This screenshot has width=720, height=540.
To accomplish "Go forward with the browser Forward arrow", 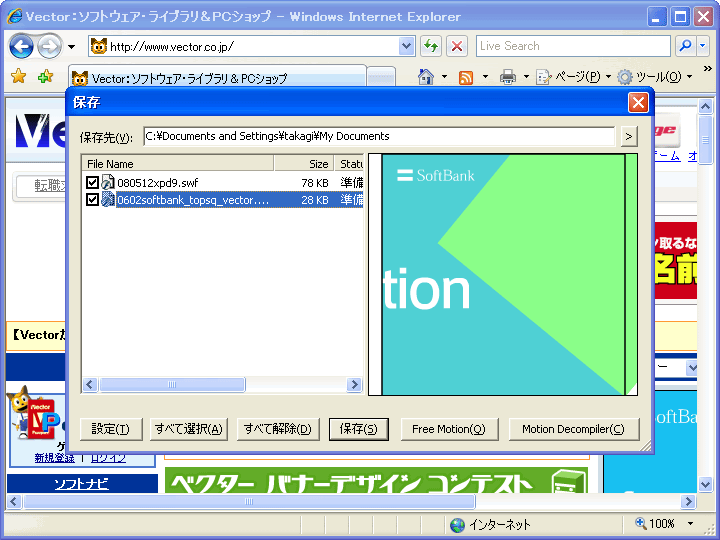I will (50, 46).
